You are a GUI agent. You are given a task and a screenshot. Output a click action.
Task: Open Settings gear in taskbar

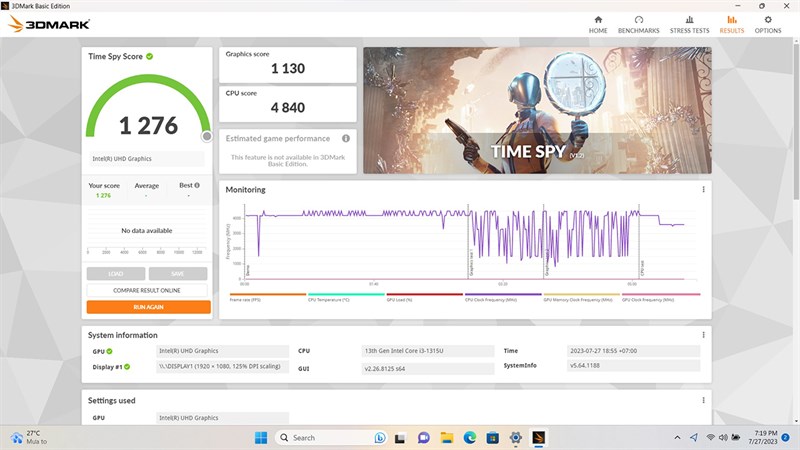pyautogui.click(x=516, y=438)
